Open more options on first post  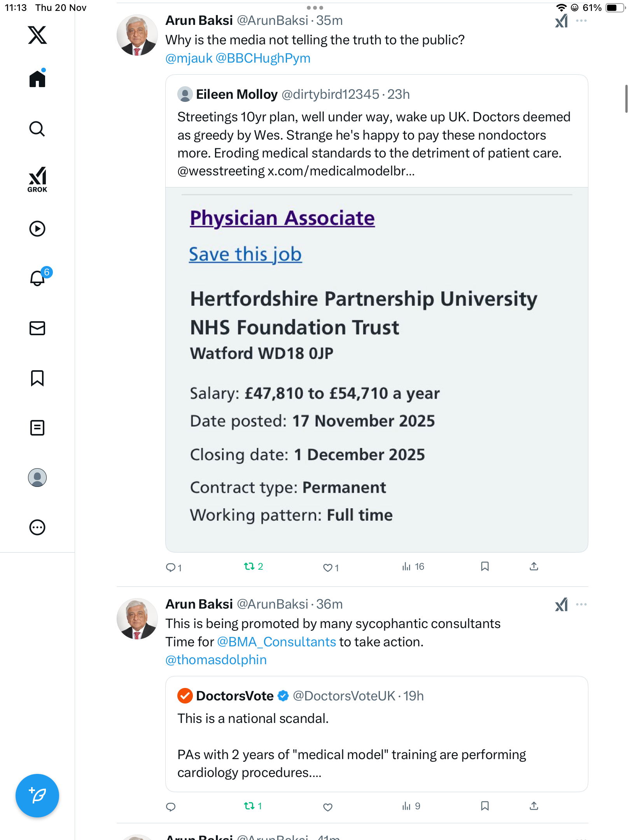pyautogui.click(x=581, y=21)
